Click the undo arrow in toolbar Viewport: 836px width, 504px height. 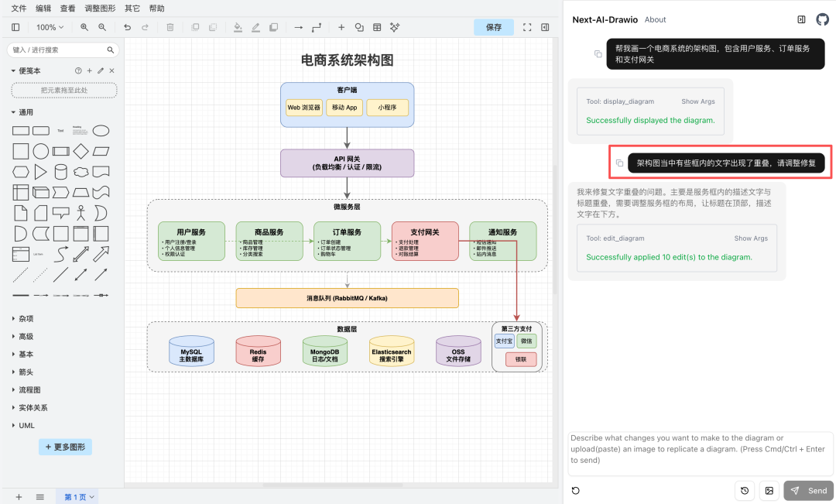[x=127, y=27]
